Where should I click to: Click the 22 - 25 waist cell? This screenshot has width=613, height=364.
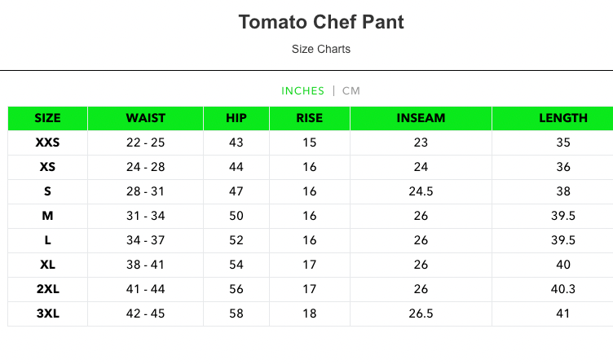click(146, 143)
